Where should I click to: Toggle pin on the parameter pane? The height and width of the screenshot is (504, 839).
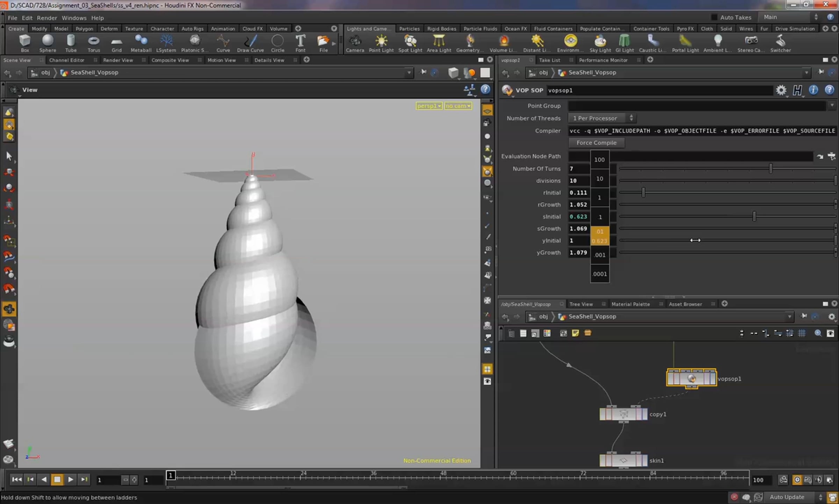(821, 72)
